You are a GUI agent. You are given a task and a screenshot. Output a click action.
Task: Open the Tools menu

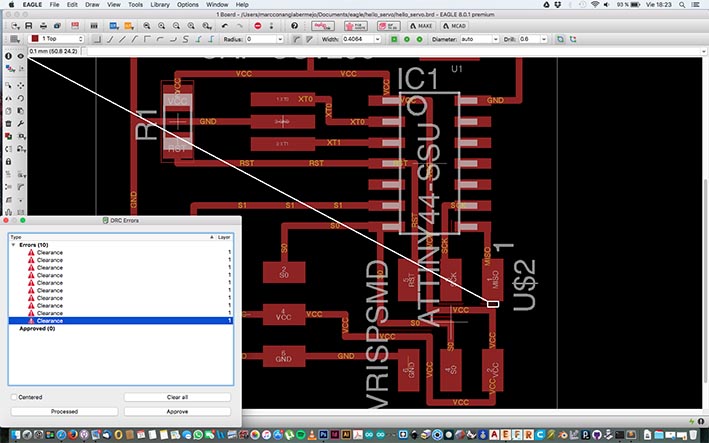(x=135, y=5)
